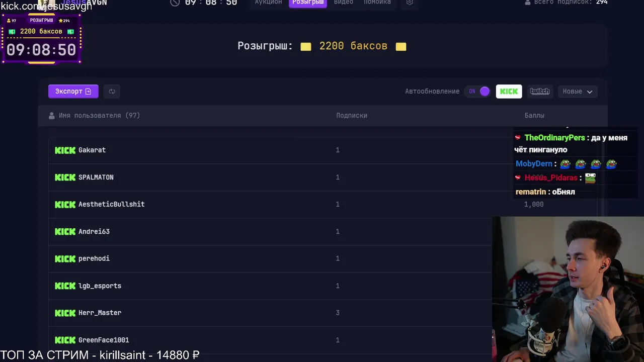Click the Kick logo beside Gakarat
Image resolution: width=644 pixels, height=362 pixels.
[65, 150]
